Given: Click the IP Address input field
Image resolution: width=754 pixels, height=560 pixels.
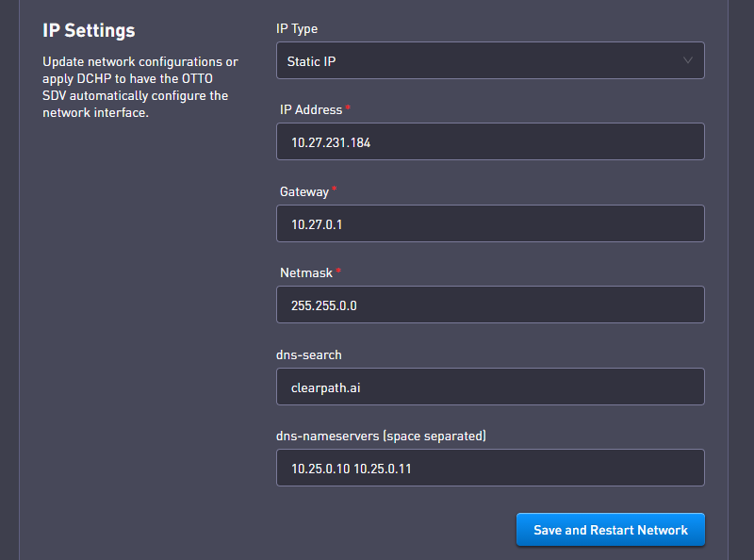Looking at the screenshot, I should tap(490, 142).
